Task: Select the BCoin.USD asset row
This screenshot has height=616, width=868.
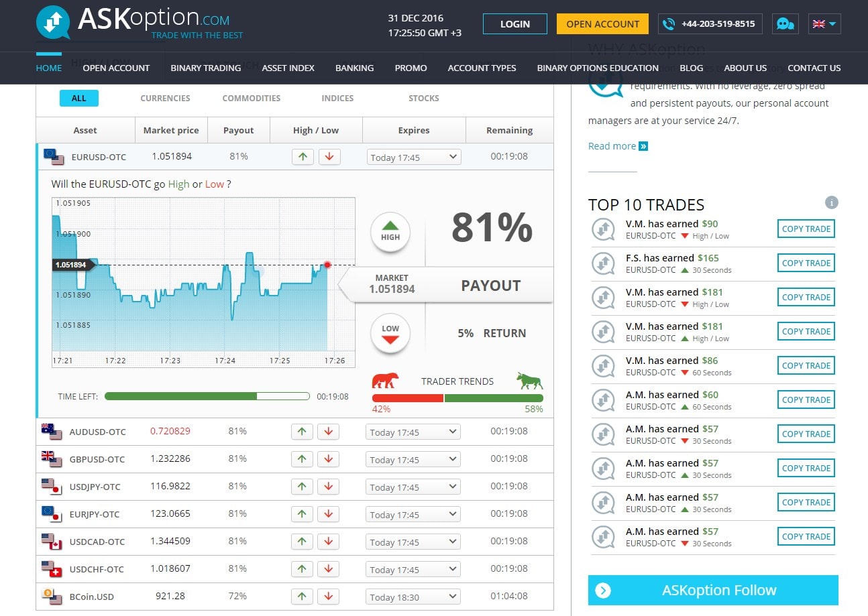Action: click(x=295, y=597)
